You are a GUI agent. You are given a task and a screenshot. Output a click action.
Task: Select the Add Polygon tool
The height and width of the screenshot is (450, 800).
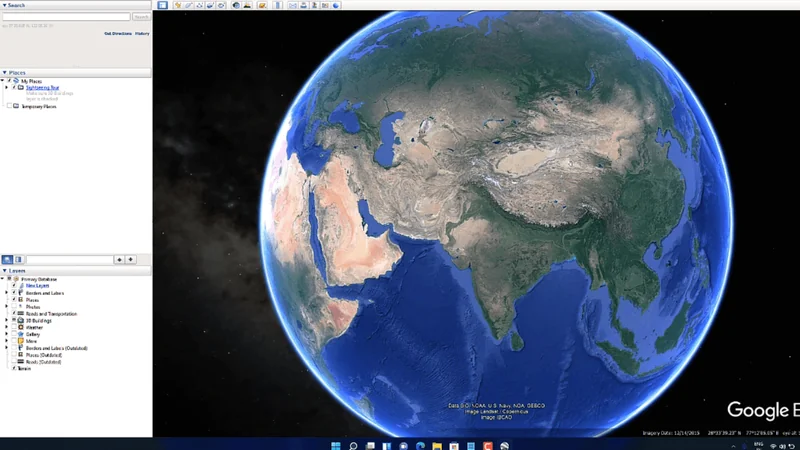point(188,5)
